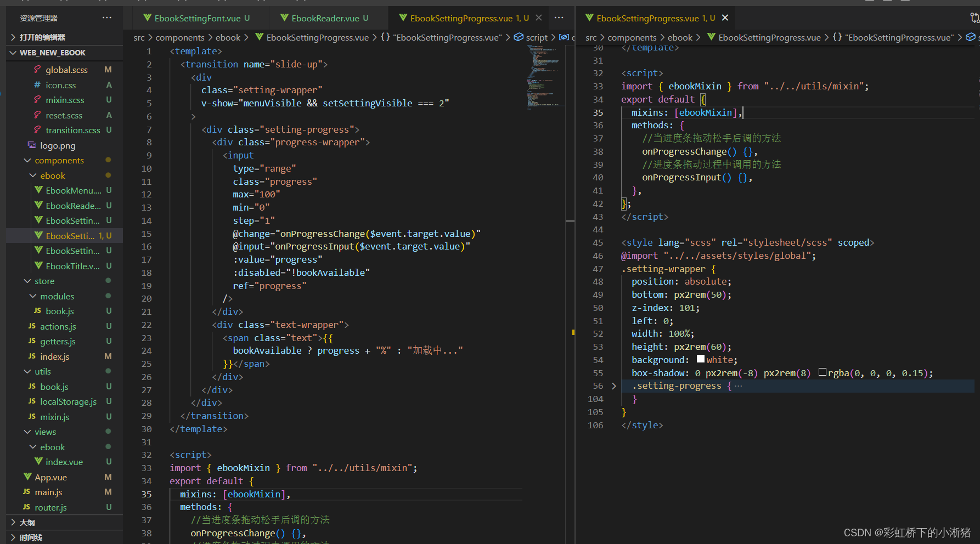The width and height of the screenshot is (980, 544).
Task: Click 'ebook' in right editor breadcrumb
Action: (x=680, y=37)
